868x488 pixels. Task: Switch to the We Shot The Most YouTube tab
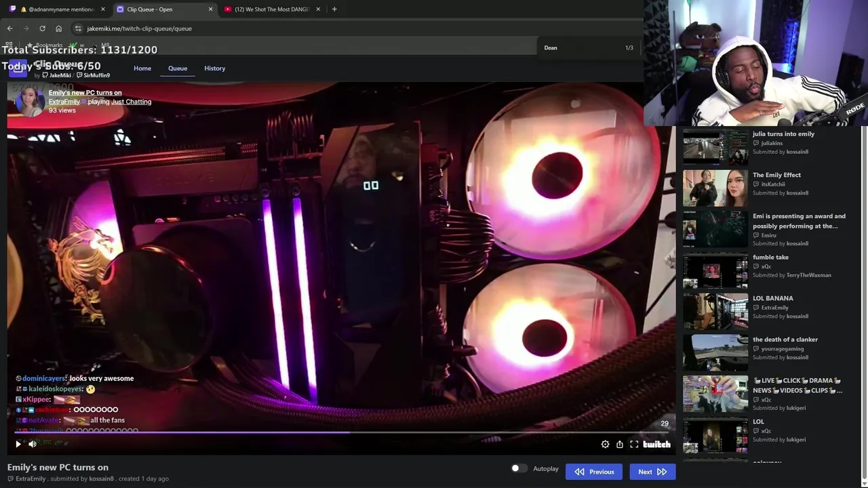pos(273,9)
